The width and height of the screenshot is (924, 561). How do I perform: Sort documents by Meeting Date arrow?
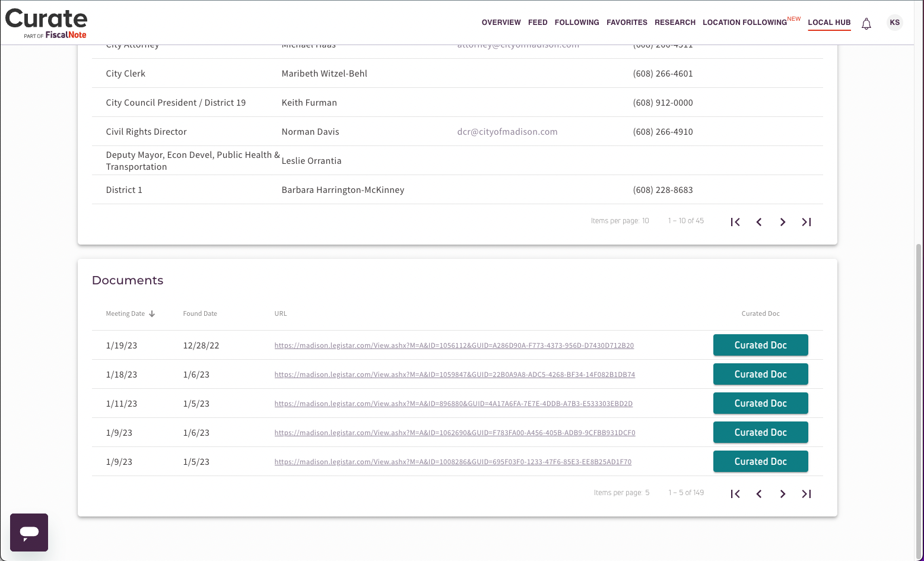pos(152,314)
